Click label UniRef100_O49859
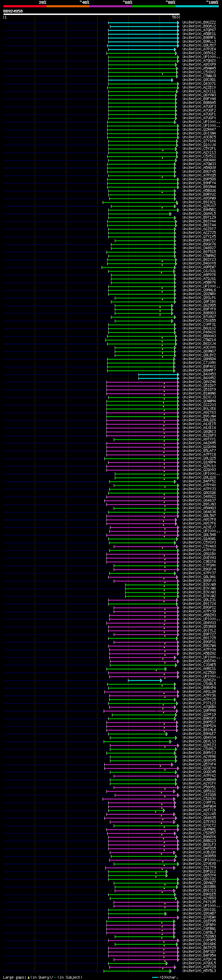Viewport: 222px width, 980px height. tap(199, 856)
